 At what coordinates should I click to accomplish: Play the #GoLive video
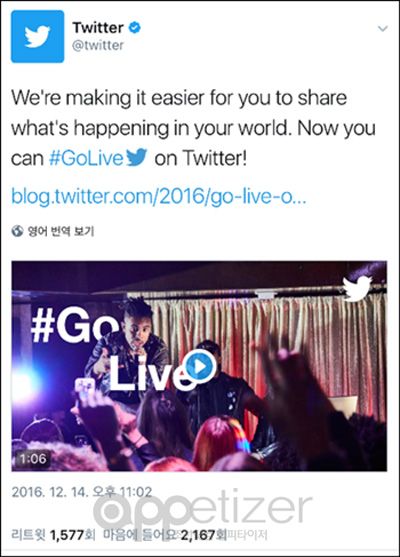[199, 366]
